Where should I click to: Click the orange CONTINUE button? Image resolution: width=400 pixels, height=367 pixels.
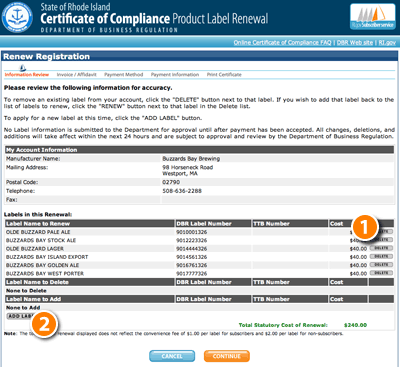click(x=227, y=356)
